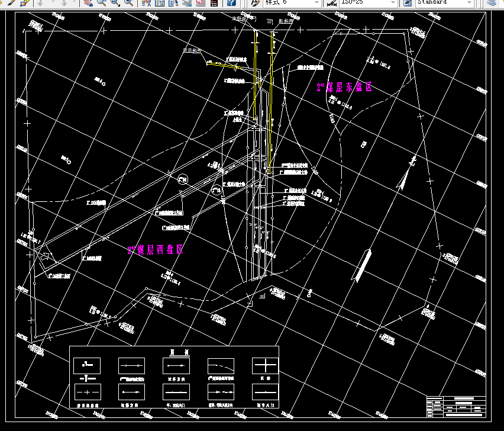Select the Match Properties brush tool
Viewport: 504px width, 431px height.
click(11, 2)
